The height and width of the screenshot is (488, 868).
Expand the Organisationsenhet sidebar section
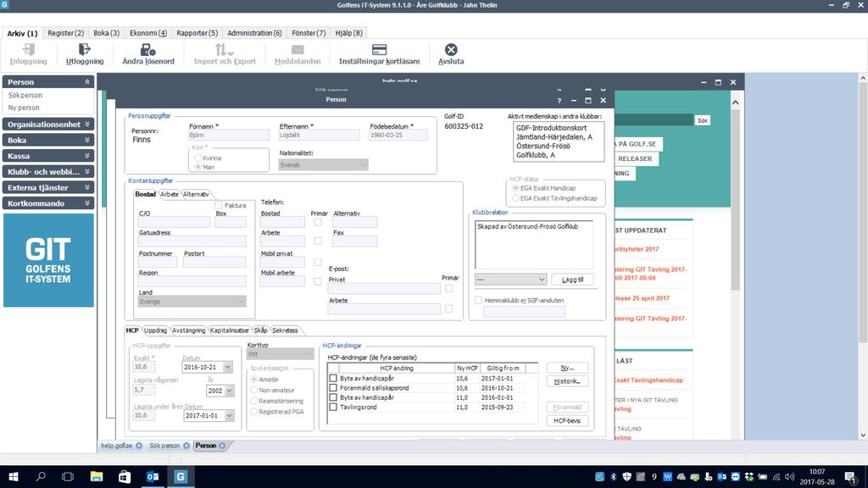pos(87,125)
